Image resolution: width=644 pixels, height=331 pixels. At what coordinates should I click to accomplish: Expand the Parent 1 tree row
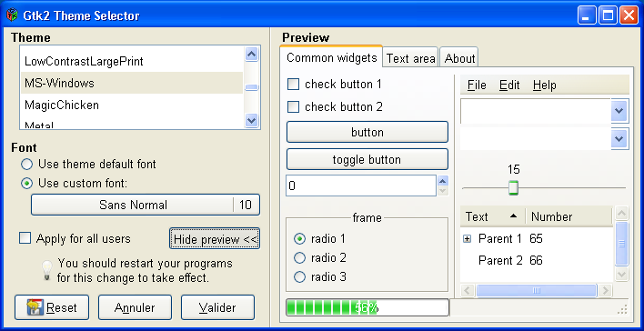(x=467, y=238)
